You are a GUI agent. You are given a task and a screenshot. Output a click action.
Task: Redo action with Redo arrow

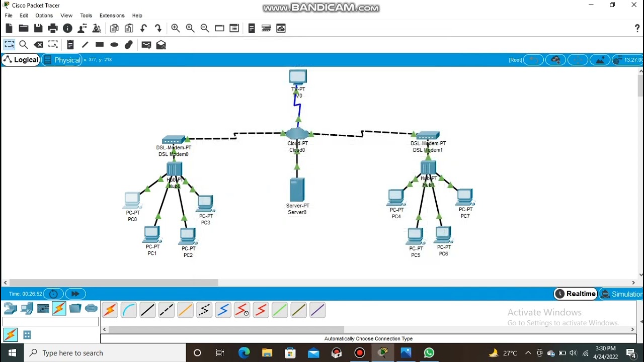click(x=158, y=29)
